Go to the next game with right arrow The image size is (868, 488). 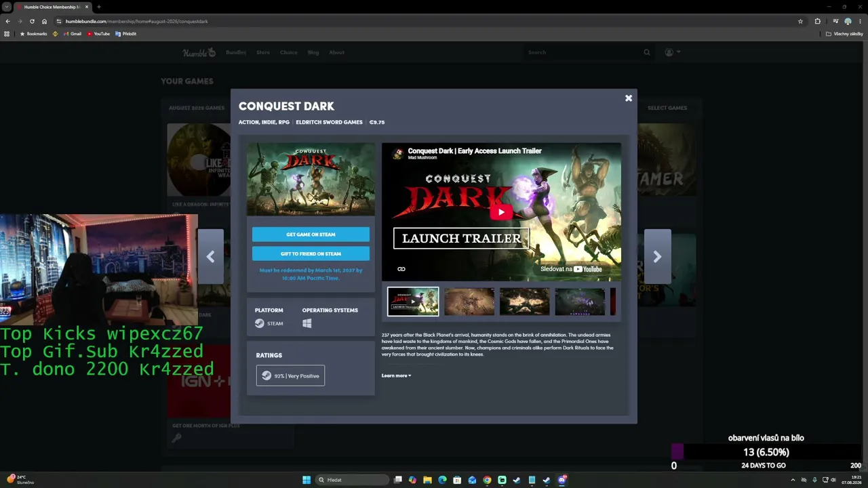pyautogui.click(x=657, y=256)
